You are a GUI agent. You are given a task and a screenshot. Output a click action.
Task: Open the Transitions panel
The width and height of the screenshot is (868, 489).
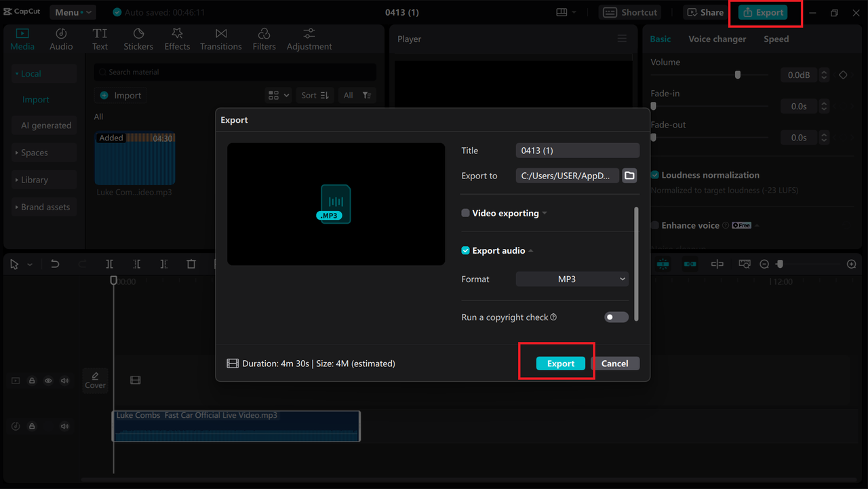[220, 38]
